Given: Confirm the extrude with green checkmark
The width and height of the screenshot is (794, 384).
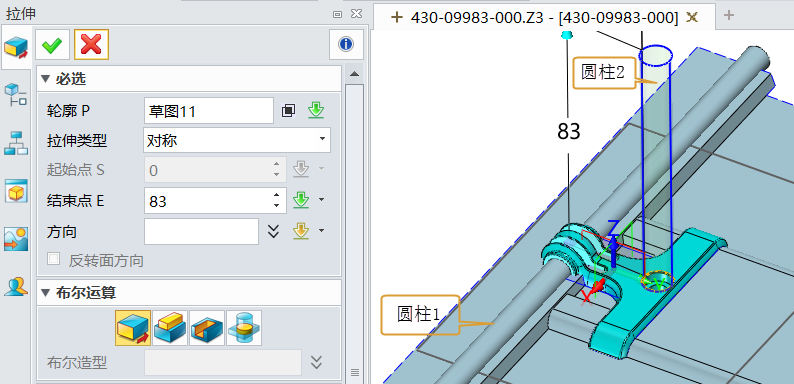Looking at the screenshot, I should pyautogui.click(x=52, y=45).
